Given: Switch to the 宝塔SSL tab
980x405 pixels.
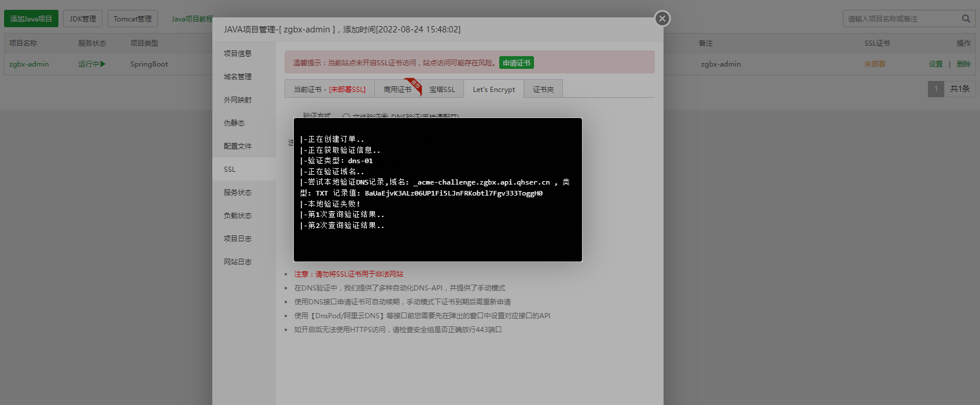Looking at the screenshot, I should pyautogui.click(x=442, y=89).
